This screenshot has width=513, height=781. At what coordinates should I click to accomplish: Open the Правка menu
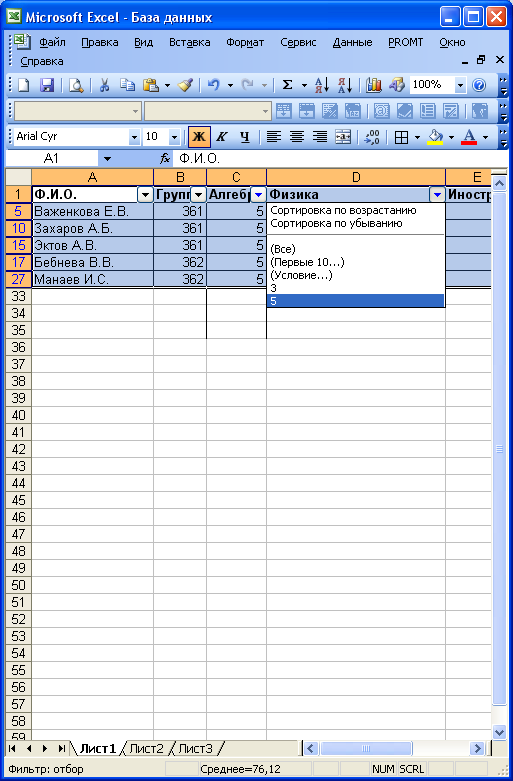click(x=100, y=43)
